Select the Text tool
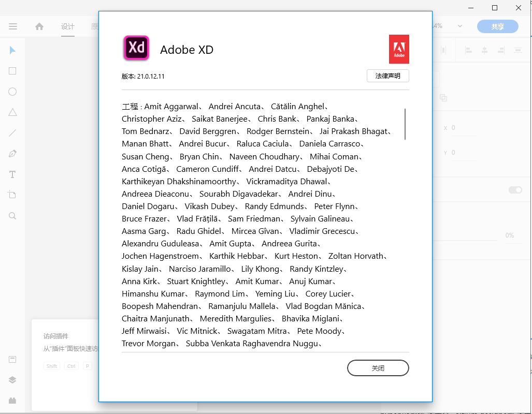 tap(12, 174)
